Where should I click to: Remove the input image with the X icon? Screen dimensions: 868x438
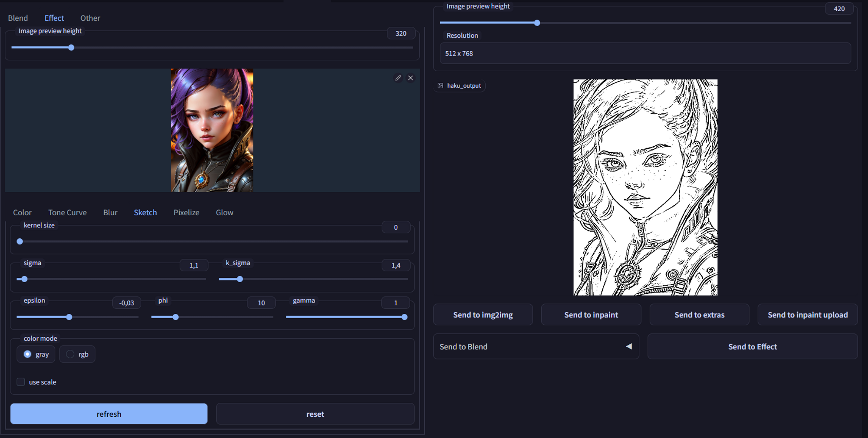(x=410, y=78)
